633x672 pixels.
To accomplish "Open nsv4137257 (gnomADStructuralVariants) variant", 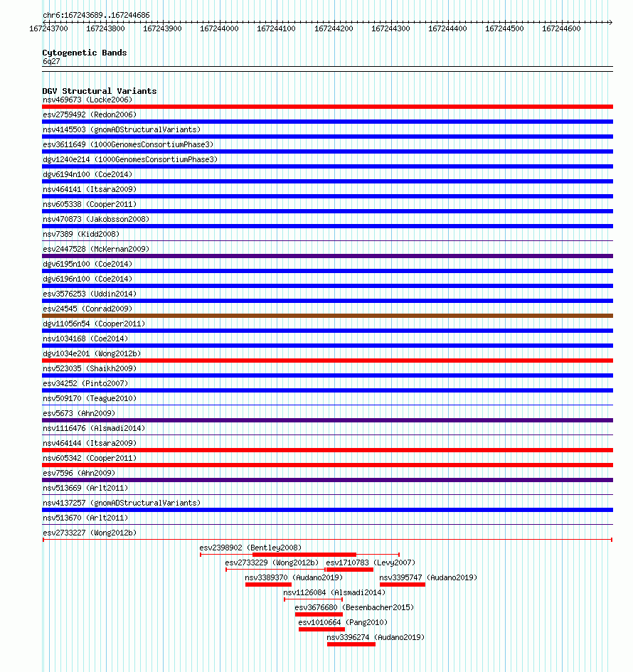I will coord(122,503).
